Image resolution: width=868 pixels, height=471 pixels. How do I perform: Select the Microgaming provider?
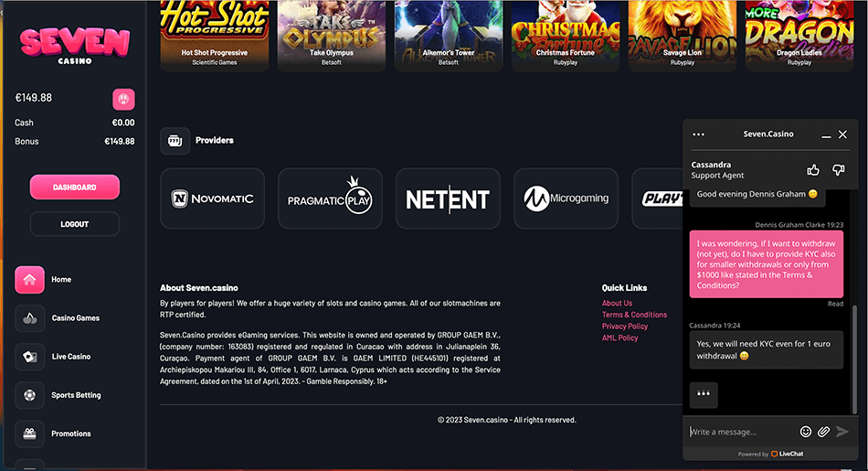pyautogui.click(x=566, y=198)
